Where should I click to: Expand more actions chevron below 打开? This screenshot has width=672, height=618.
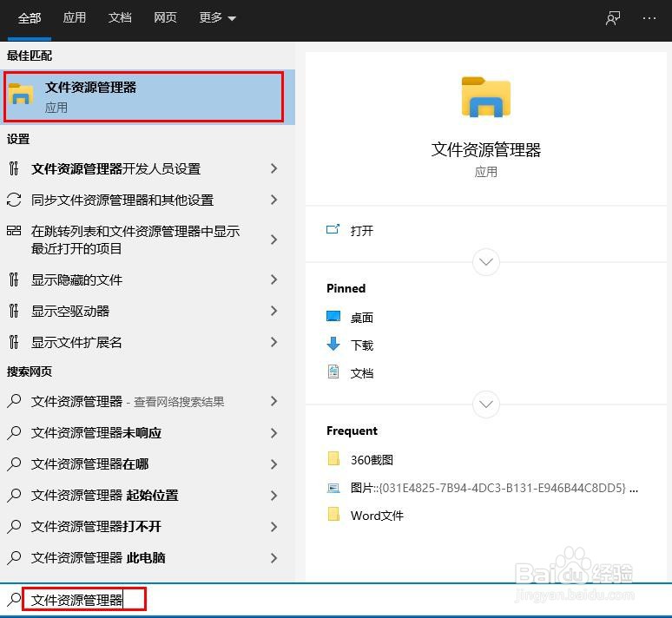coord(486,262)
